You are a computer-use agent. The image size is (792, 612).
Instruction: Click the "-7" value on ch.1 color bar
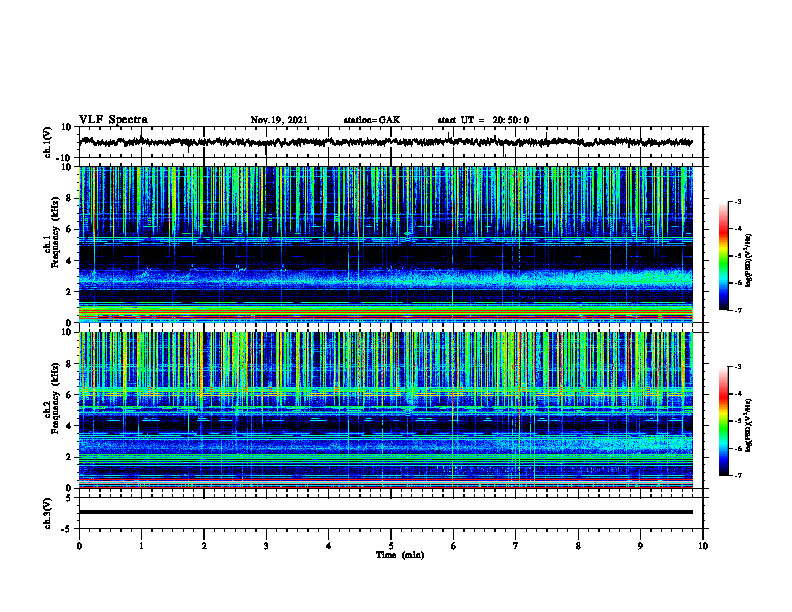click(x=738, y=310)
